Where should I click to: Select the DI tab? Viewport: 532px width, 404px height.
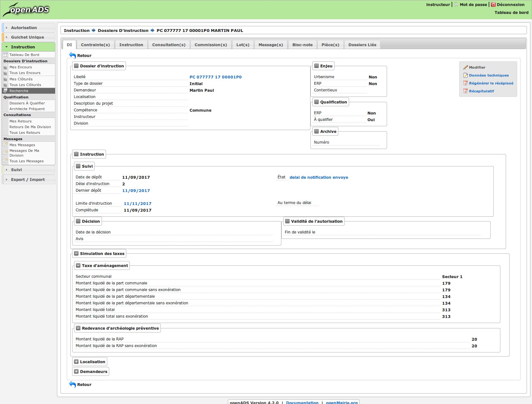(70, 45)
